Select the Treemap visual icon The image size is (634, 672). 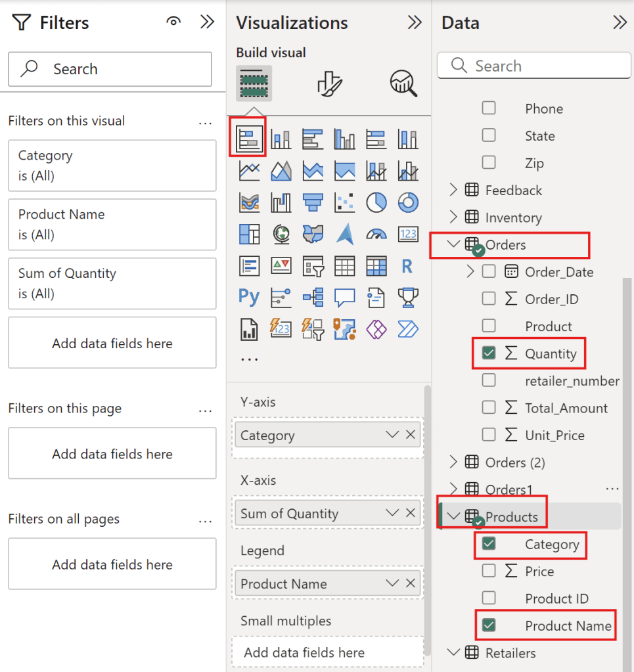click(249, 234)
